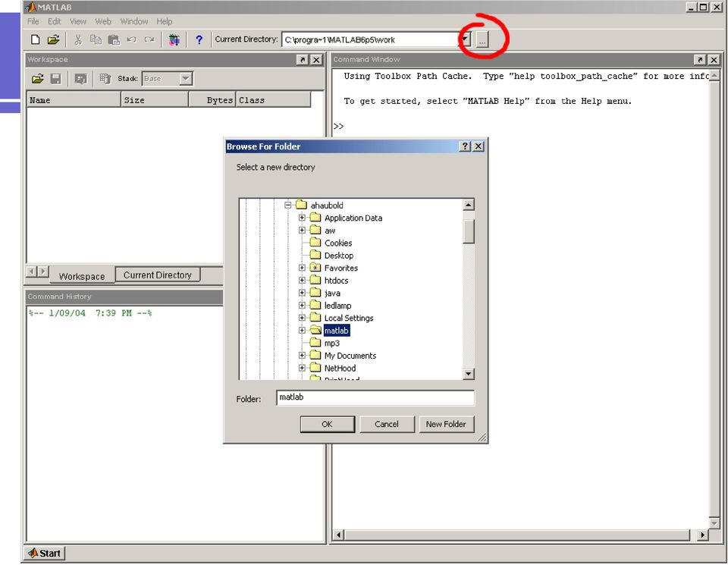Click the Redo arrow icon
Screen dimensions: 728x565
149,40
